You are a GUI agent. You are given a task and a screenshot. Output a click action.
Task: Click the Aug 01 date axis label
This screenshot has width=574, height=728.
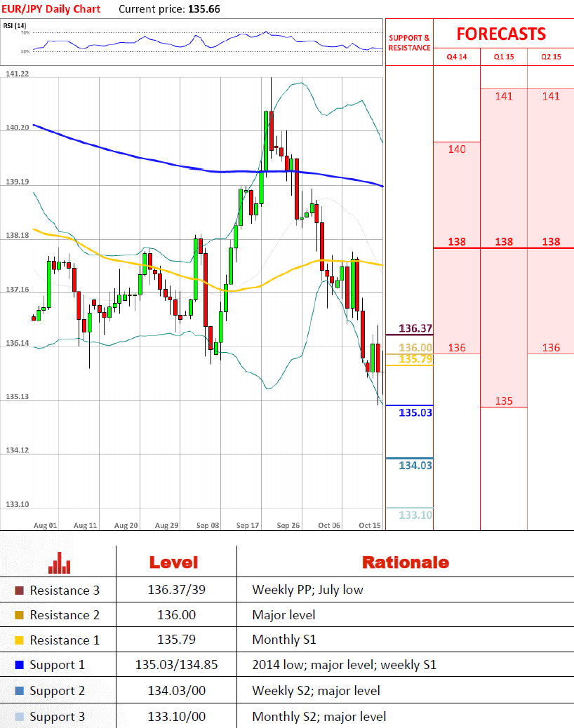[x=45, y=525]
